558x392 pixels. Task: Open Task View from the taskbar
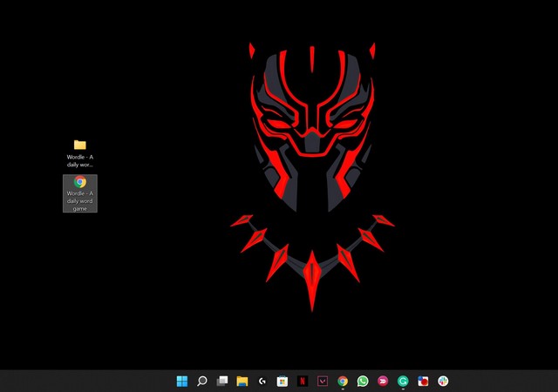click(x=222, y=381)
